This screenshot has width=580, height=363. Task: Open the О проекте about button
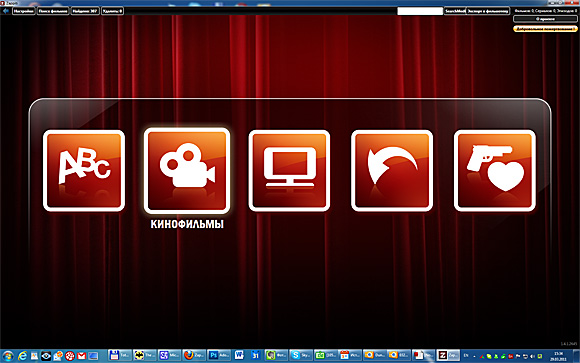[545, 19]
